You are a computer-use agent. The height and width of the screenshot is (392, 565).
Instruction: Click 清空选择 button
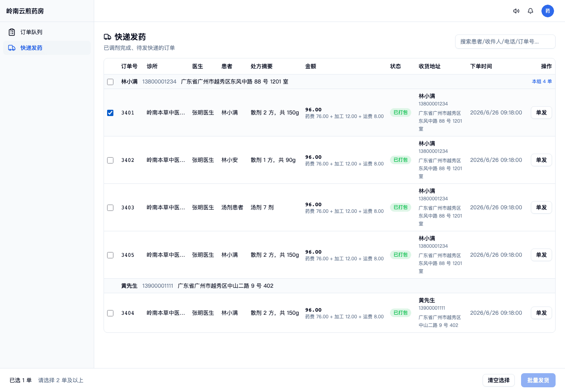click(x=499, y=380)
